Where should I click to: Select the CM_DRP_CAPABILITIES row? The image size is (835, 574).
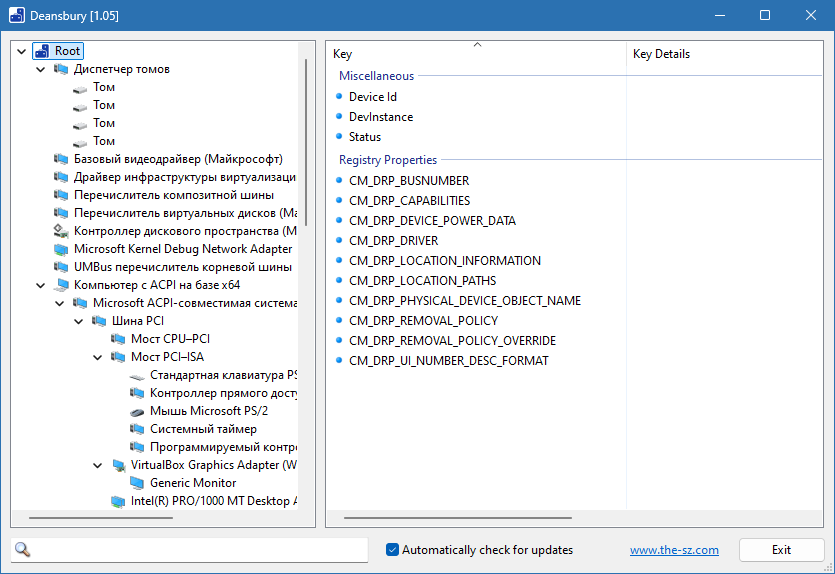click(x=574, y=201)
